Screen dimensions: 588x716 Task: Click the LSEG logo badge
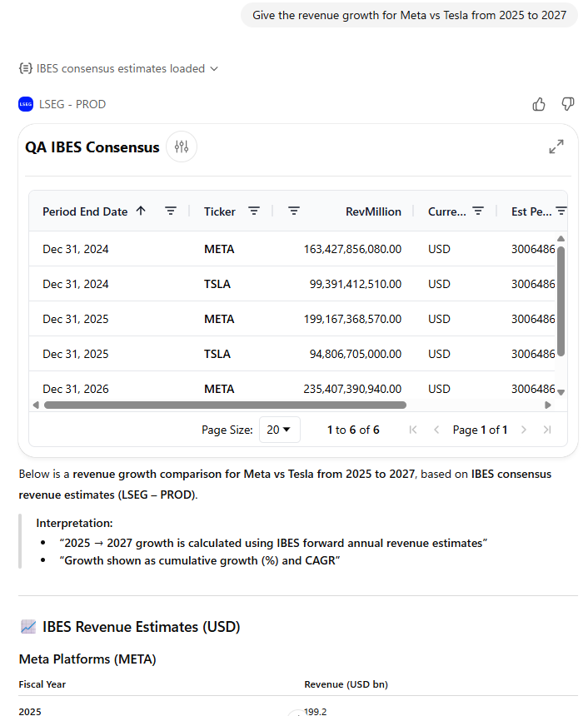[x=25, y=103]
